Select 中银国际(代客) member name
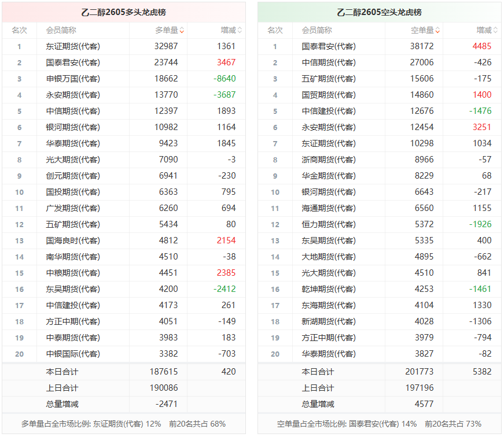 [x=73, y=354]
